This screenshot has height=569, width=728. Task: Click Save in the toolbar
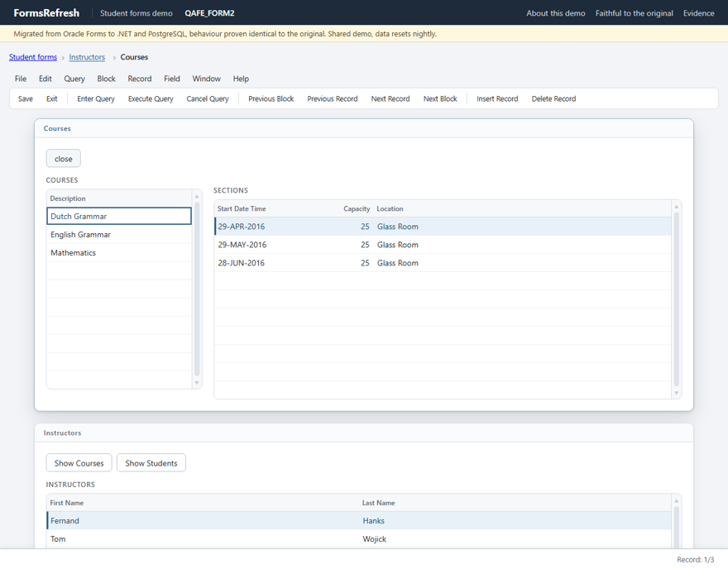26,99
